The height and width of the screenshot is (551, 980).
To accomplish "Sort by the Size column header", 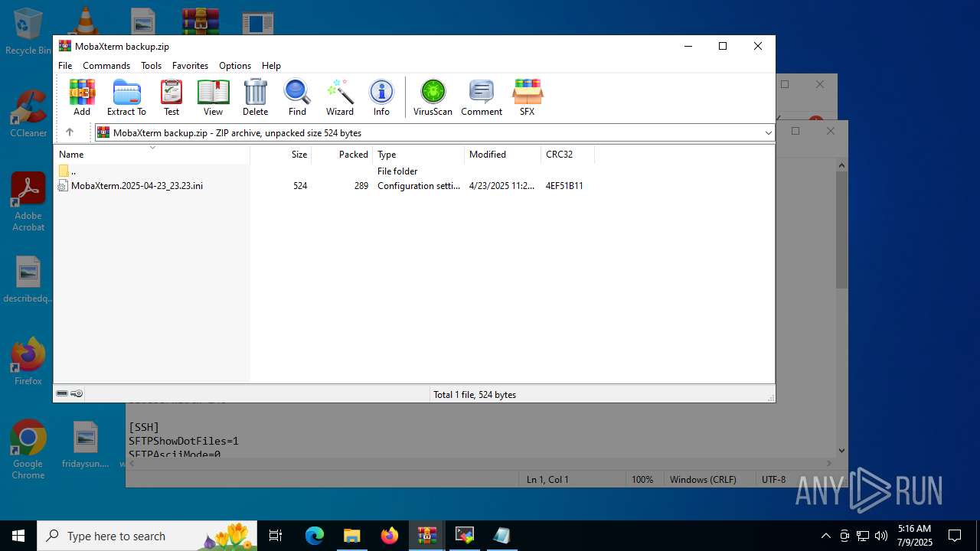I will [x=281, y=155].
